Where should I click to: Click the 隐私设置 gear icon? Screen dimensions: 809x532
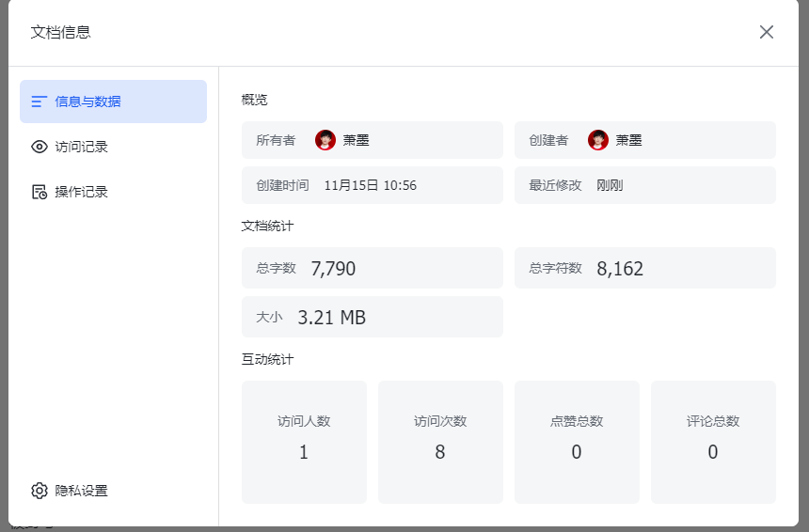click(x=40, y=491)
